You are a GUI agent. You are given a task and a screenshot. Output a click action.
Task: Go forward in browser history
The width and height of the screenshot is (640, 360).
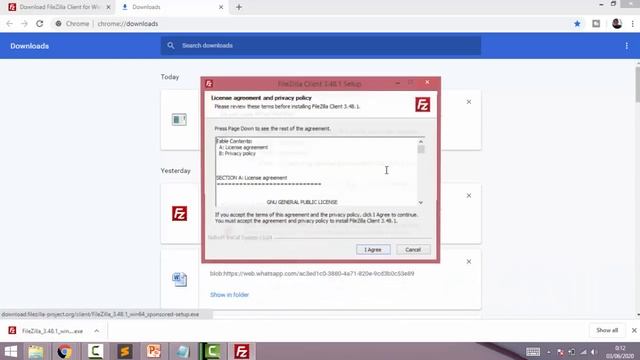24,24
